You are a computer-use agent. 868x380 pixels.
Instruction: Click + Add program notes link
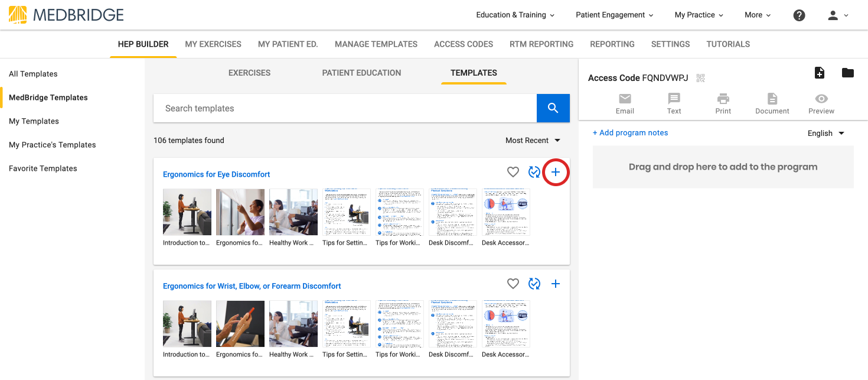630,133
